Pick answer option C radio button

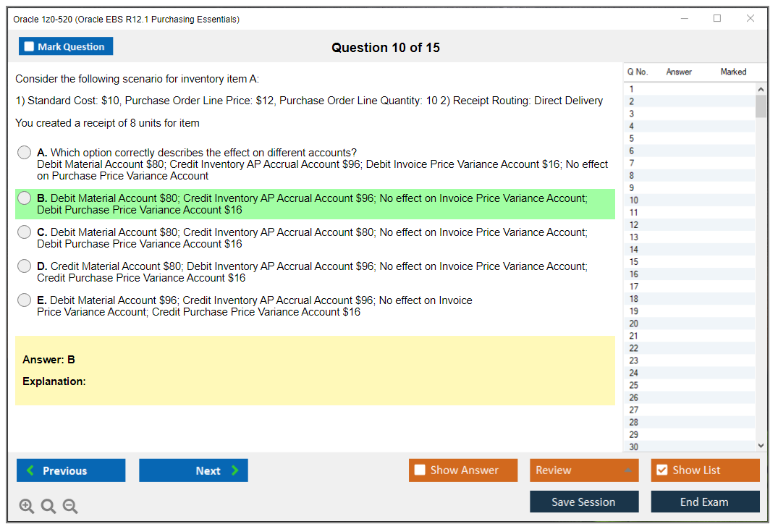pyautogui.click(x=25, y=232)
